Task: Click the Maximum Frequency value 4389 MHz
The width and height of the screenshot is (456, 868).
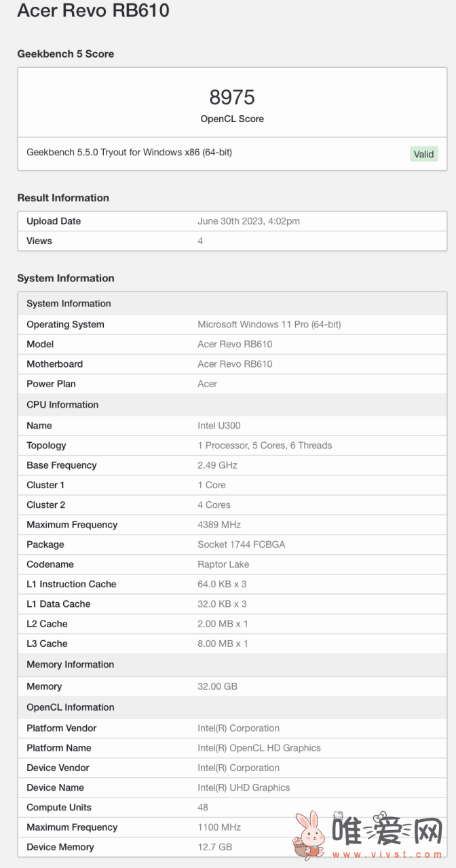Action: click(x=219, y=525)
